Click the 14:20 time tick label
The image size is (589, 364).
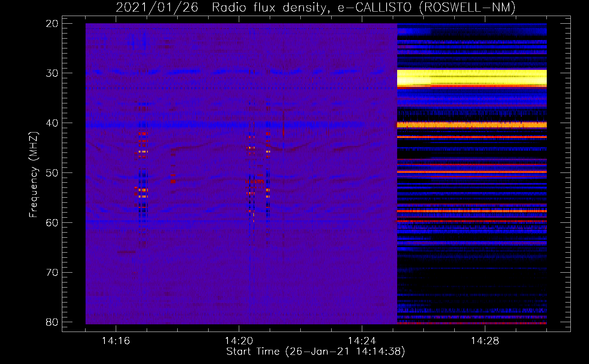pyautogui.click(x=239, y=341)
